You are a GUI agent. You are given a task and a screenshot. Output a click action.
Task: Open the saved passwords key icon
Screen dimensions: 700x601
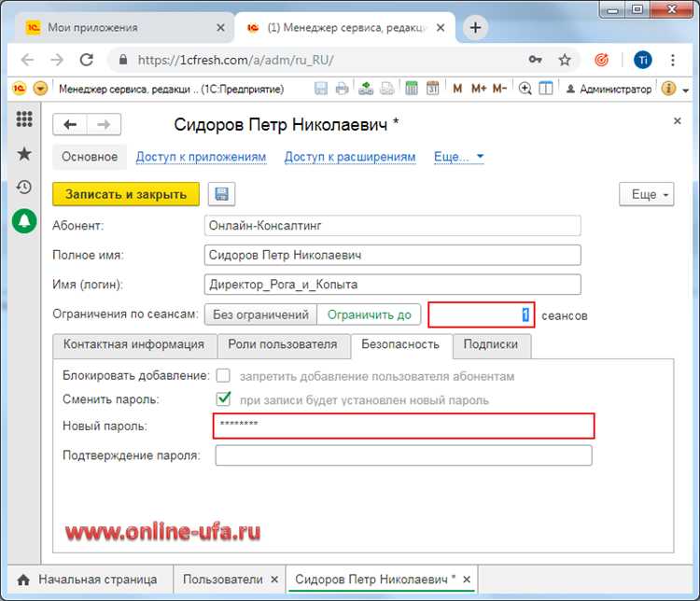pos(536,60)
